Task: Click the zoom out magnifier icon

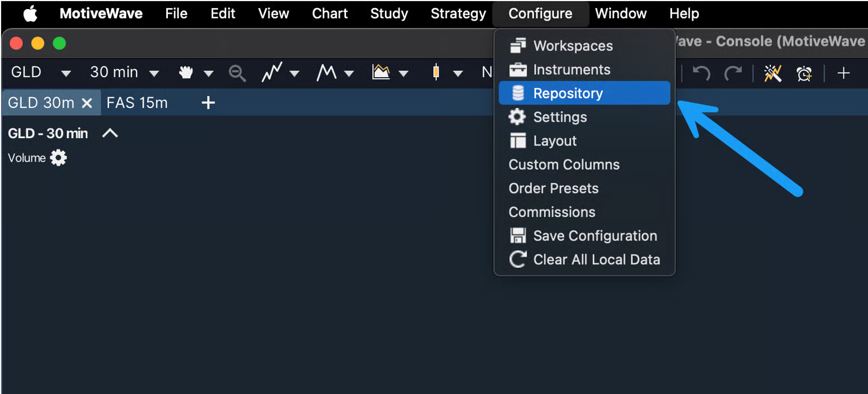Action: [x=237, y=73]
